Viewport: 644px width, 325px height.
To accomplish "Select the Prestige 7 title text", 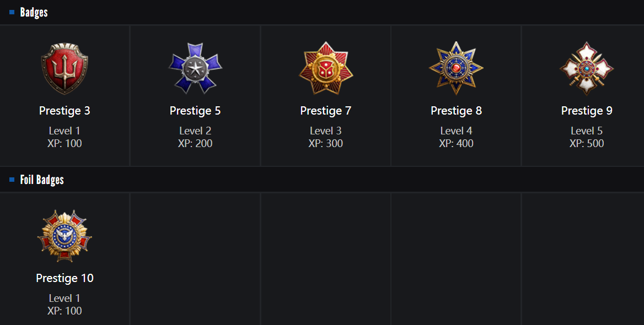I will [x=326, y=111].
